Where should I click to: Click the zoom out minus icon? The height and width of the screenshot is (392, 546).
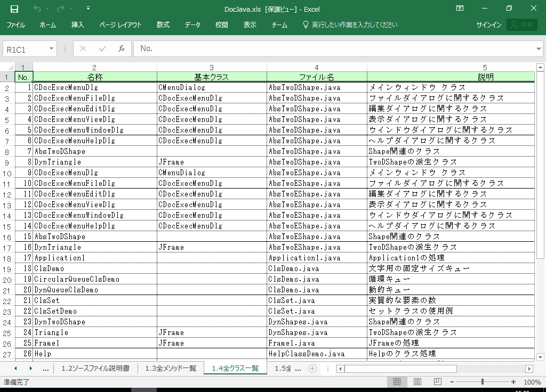point(452,382)
